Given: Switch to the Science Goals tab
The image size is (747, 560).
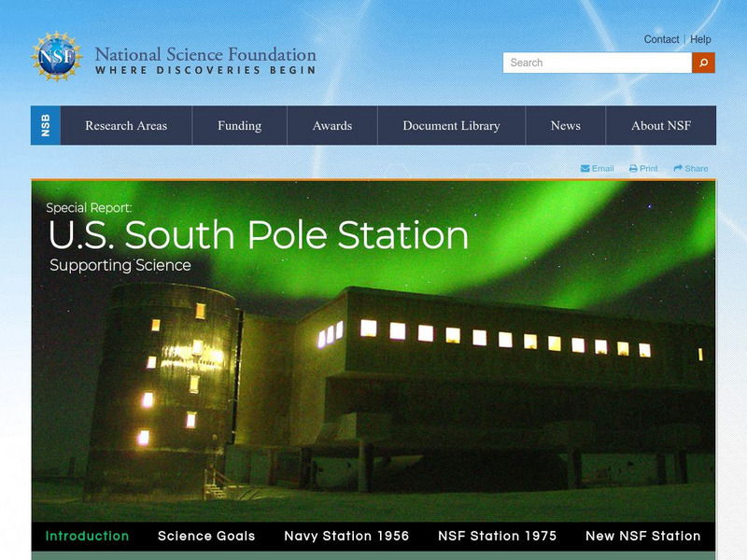Looking at the screenshot, I should coord(206,536).
